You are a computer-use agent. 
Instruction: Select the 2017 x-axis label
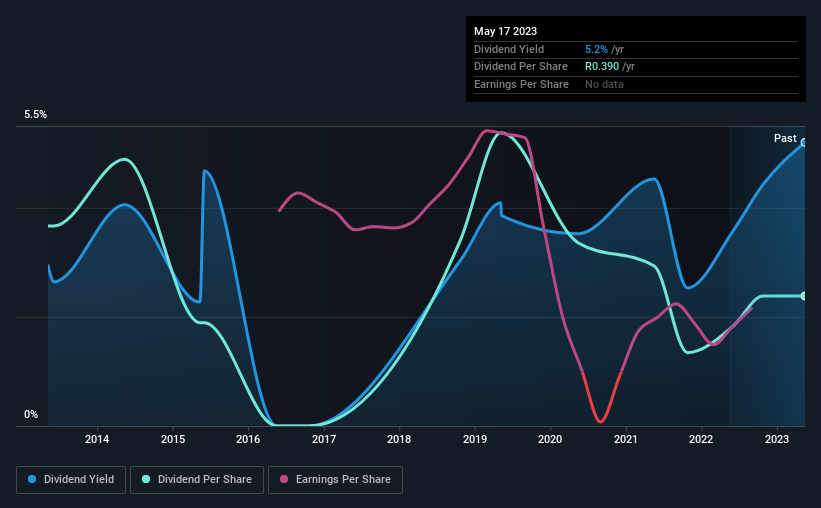coord(324,439)
